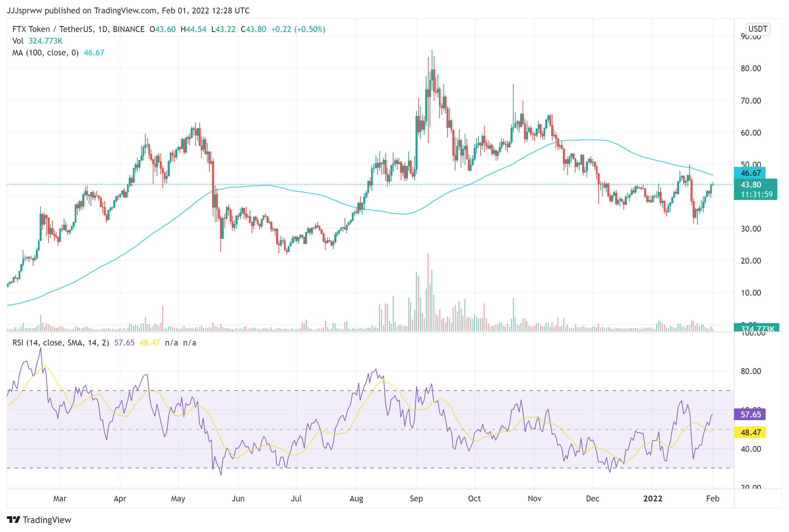Click the low price value L43.22
This screenshot has width=789, height=532.
pyautogui.click(x=223, y=29)
